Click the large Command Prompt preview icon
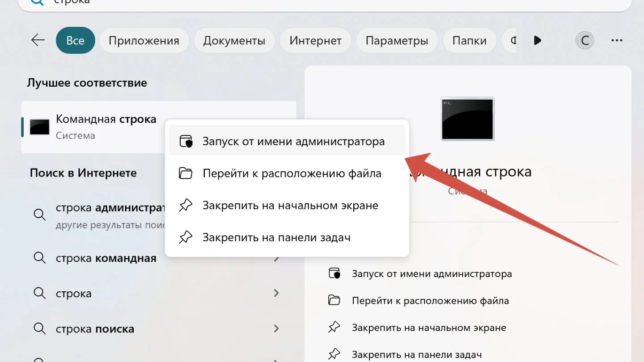Screen dimensions: 644x362 (x=467, y=119)
